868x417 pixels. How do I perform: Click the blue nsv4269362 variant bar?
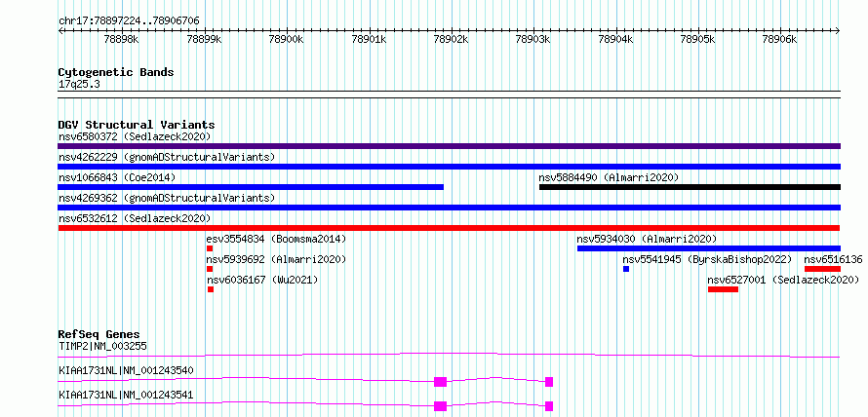coord(449,208)
